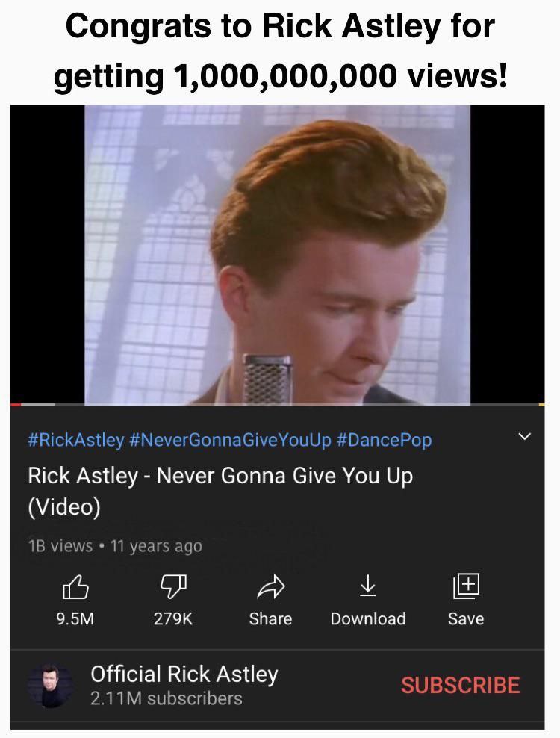Click the 2.11M subscribers text
The width and height of the screenshot is (560, 738).
(166, 698)
